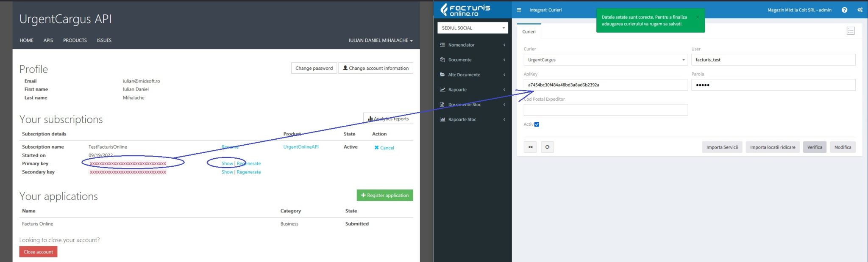
Task: Click Register application button
Action: [x=385, y=195]
